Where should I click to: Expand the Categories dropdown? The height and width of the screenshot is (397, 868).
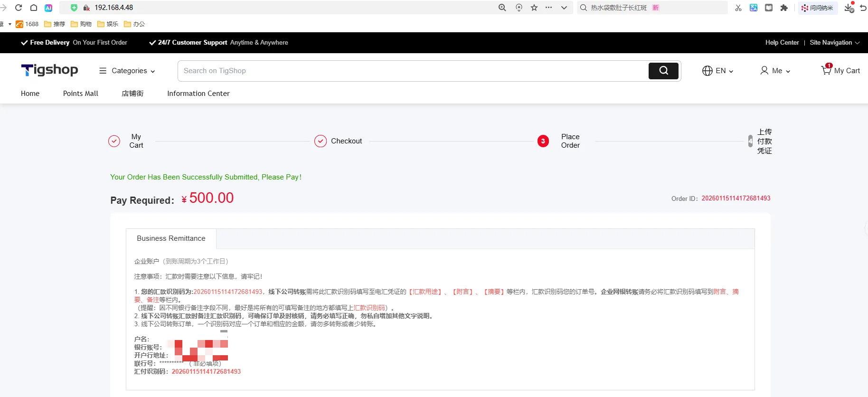127,71
